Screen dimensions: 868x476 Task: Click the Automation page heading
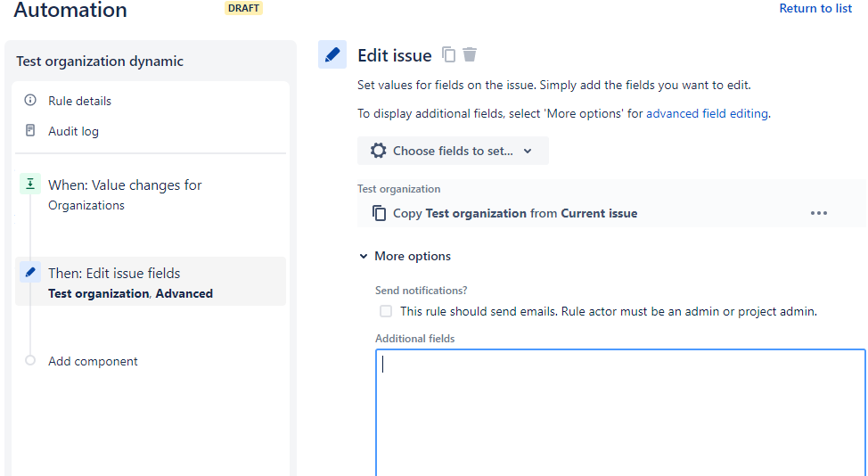(x=70, y=10)
